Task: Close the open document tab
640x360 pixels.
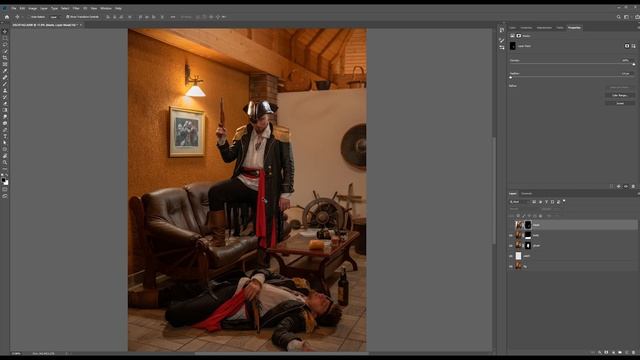Action: [81, 25]
